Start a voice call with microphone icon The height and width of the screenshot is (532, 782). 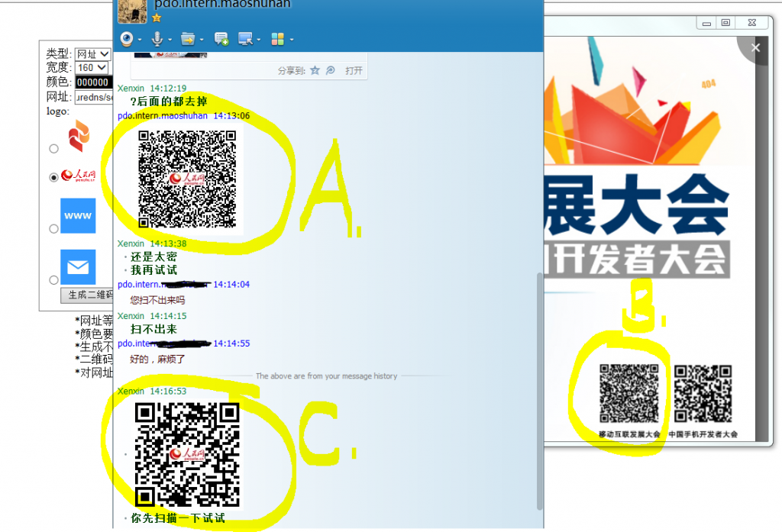157,39
